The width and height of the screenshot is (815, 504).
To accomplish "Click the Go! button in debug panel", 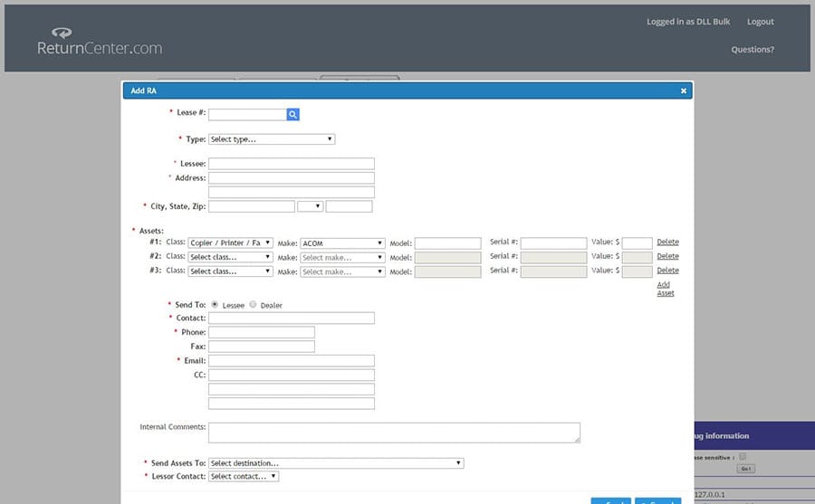I will coord(746,469).
